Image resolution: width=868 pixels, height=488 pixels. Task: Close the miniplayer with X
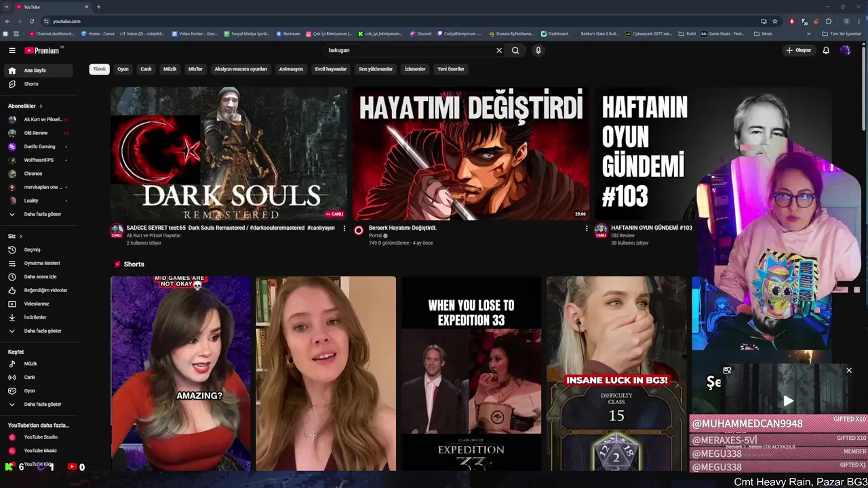click(x=848, y=371)
